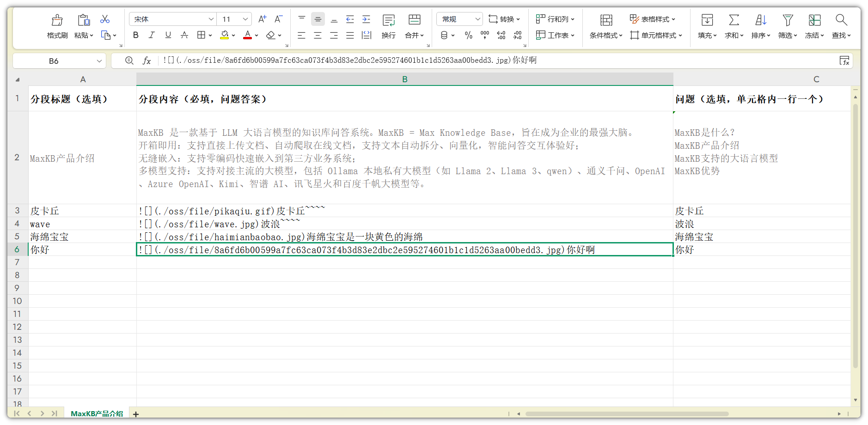Add a new sheet with the plus button
This screenshot has width=868, height=425.
click(x=135, y=414)
